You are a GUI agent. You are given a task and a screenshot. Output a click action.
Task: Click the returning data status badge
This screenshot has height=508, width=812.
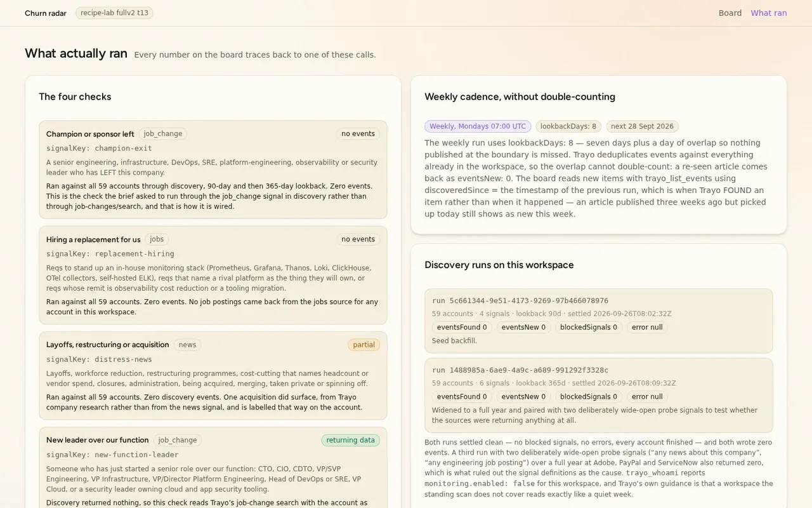pos(350,440)
